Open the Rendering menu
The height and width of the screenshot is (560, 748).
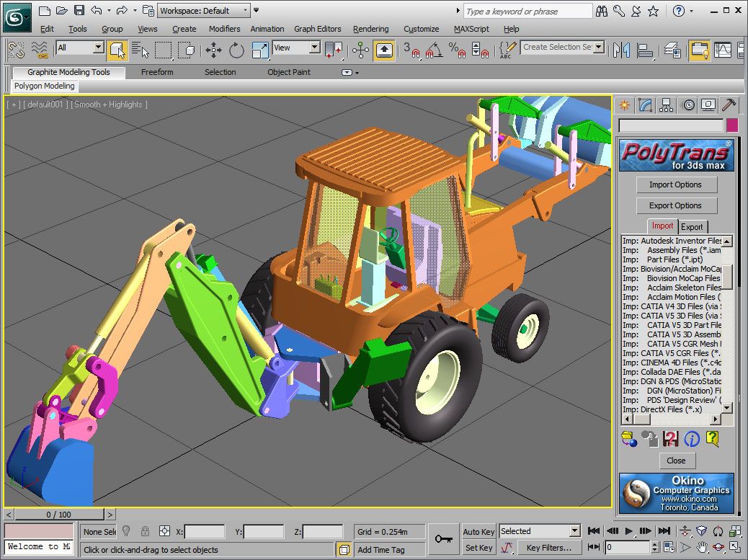pos(370,29)
